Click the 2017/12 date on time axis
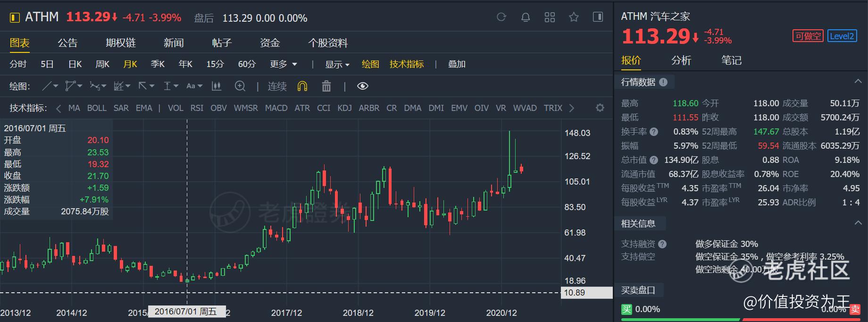The image size is (868, 322). point(286,313)
